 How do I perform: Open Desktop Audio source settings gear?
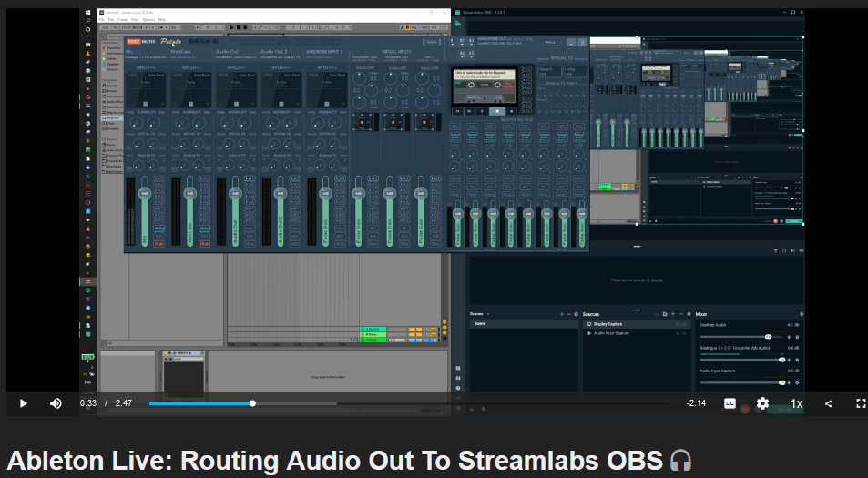click(797, 337)
